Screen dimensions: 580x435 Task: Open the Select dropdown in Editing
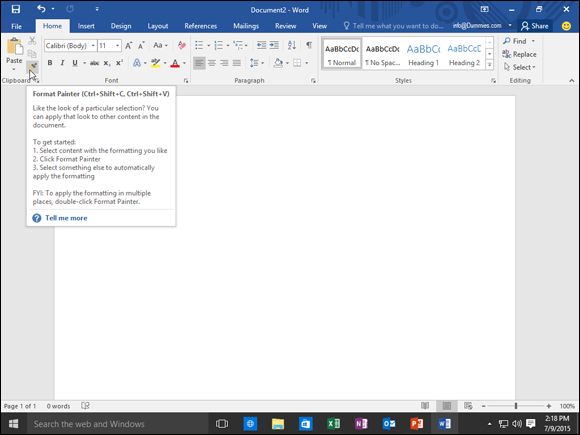(x=519, y=67)
